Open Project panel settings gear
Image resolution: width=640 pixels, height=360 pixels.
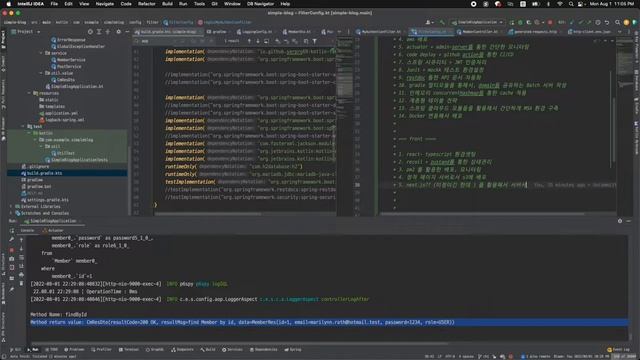pyautogui.click(x=119, y=31)
